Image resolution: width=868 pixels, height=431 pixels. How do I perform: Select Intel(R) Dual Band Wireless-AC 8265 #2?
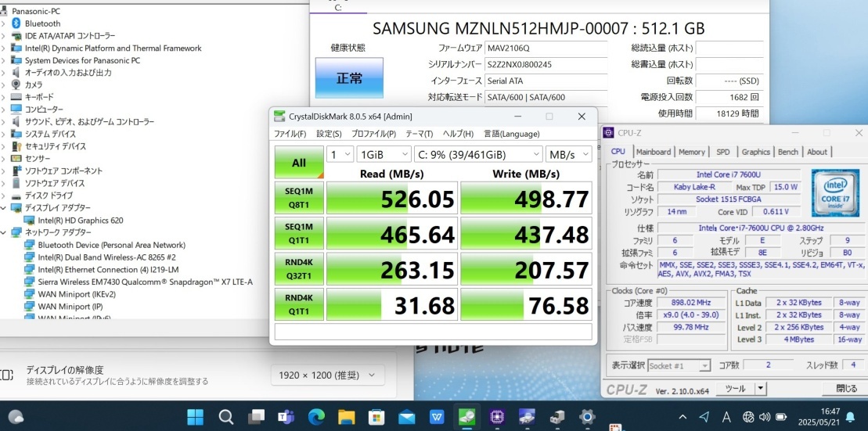click(x=107, y=257)
